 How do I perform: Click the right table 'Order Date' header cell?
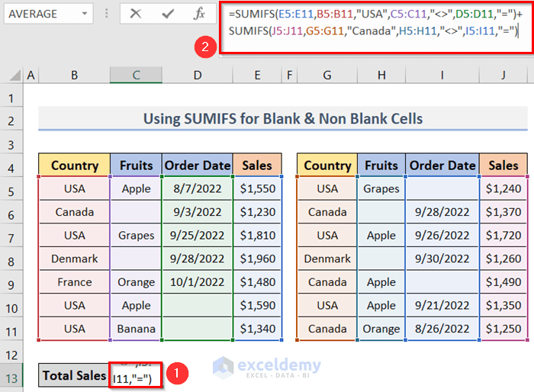click(x=442, y=165)
